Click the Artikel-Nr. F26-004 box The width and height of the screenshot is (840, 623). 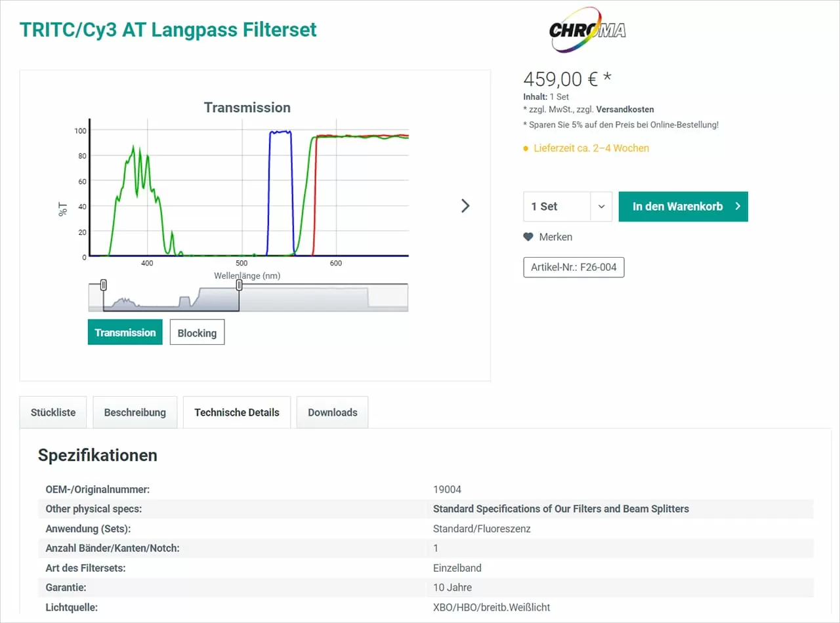coord(574,267)
